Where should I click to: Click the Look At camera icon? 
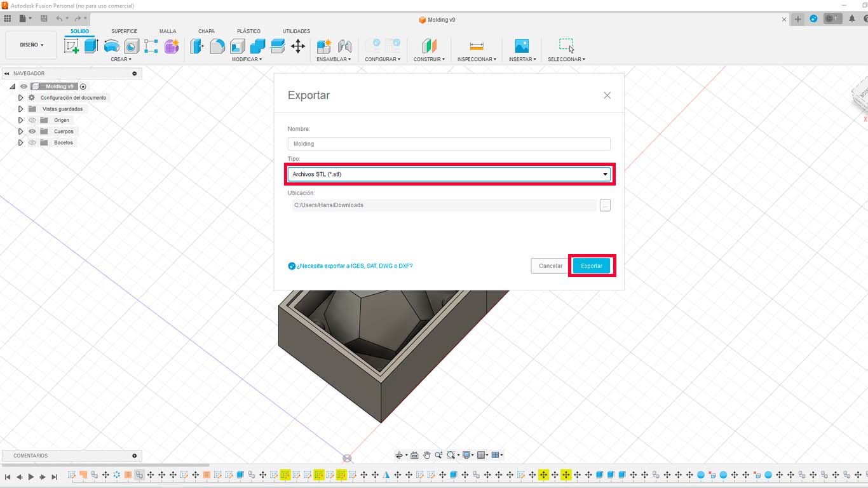[x=414, y=455]
